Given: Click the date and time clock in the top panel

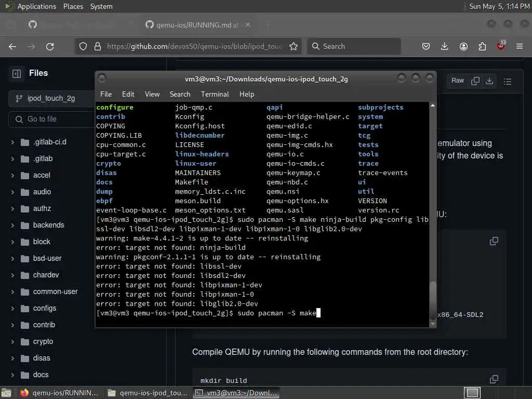Looking at the screenshot, I should [499, 6].
